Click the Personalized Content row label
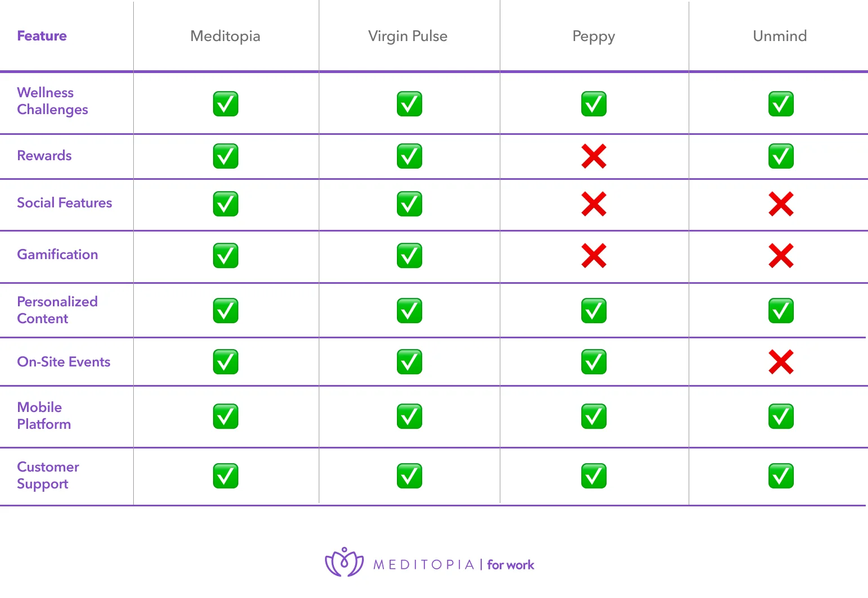 (57, 310)
